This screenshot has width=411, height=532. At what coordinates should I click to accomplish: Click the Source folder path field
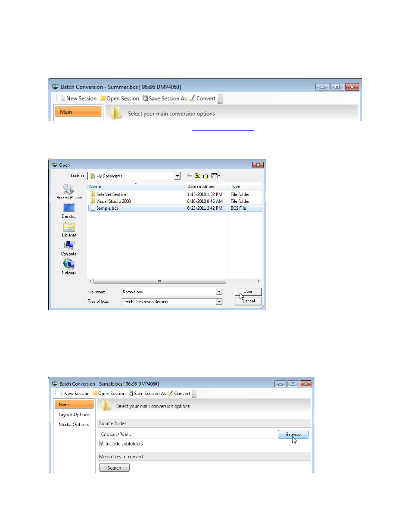pos(187,434)
